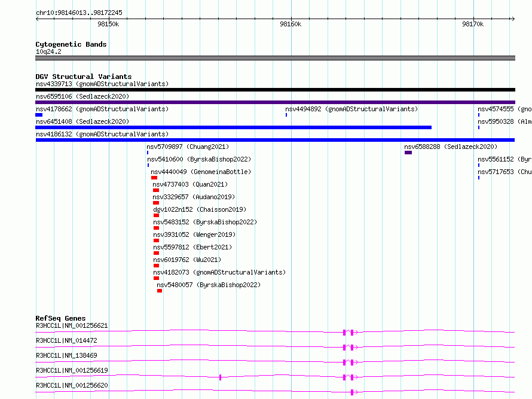
Task: Click variant label nsv3931052 (Wenger2019)
Action: 194,234
